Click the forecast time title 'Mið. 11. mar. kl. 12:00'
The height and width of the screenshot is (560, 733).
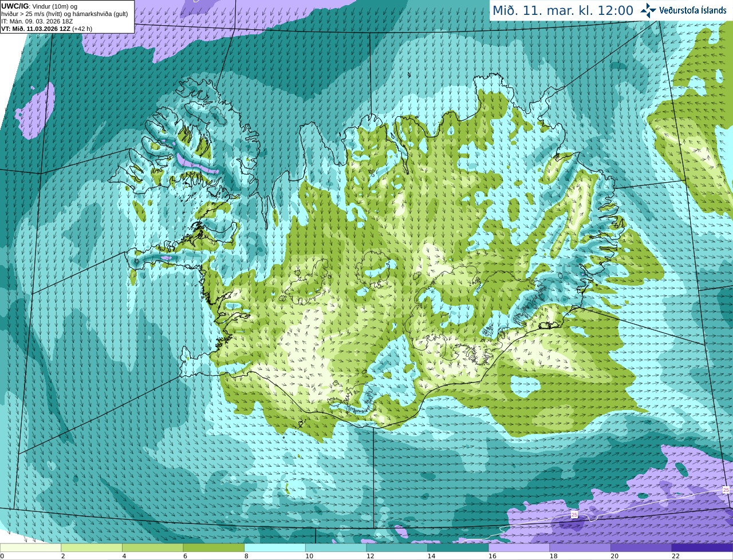tap(563, 10)
